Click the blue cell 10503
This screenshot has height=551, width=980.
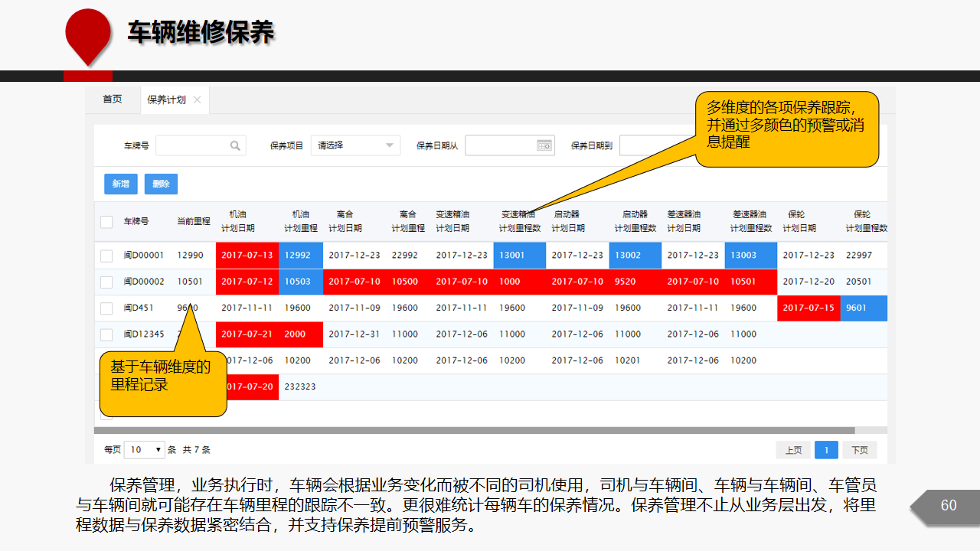[301, 282]
